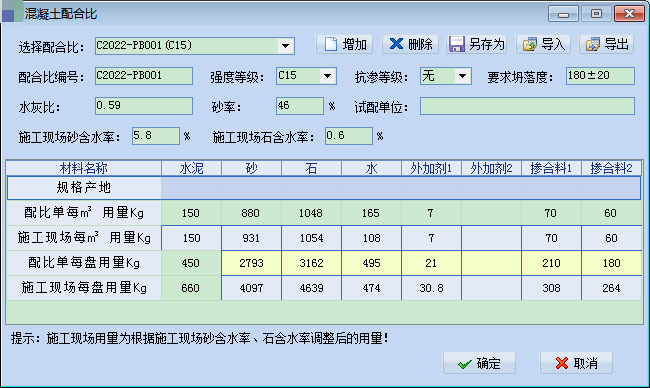The height and width of the screenshot is (388, 650).
Task: Click the 掺合料1 column header
Action: tap(551, 168)
